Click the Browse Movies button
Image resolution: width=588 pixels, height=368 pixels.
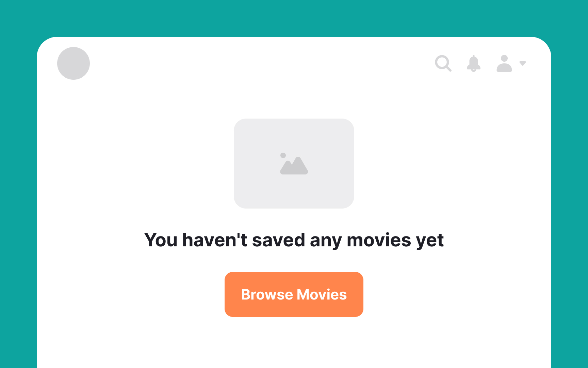(294, 294)
